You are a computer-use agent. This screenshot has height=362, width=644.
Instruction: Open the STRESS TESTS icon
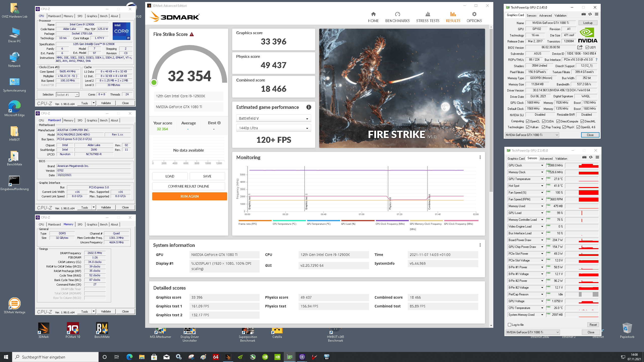click(428, 14)
